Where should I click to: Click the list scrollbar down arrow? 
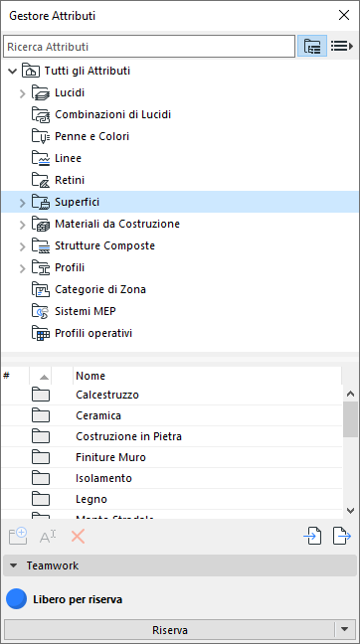(x=350, y=511)
